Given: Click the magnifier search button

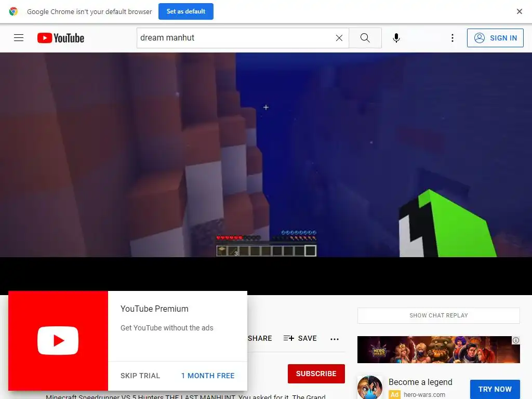Looking at the screenshot, I should click(365, 38).
